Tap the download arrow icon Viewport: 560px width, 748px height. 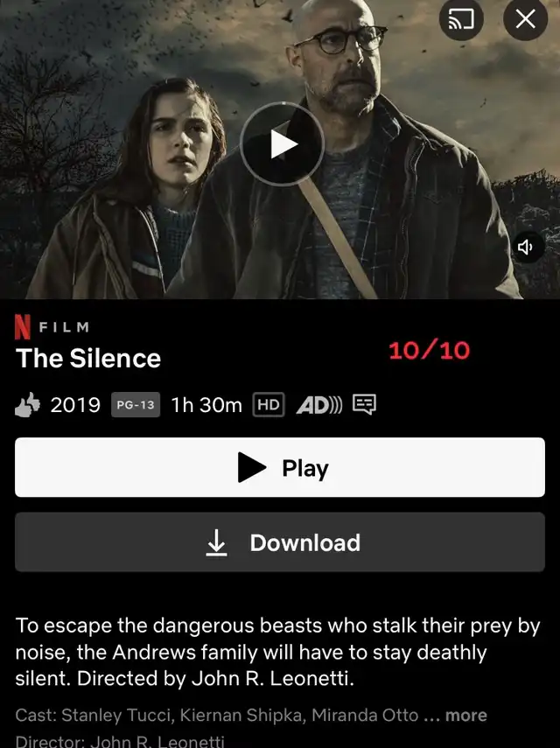pyautogui.click(x=216, y=543)
